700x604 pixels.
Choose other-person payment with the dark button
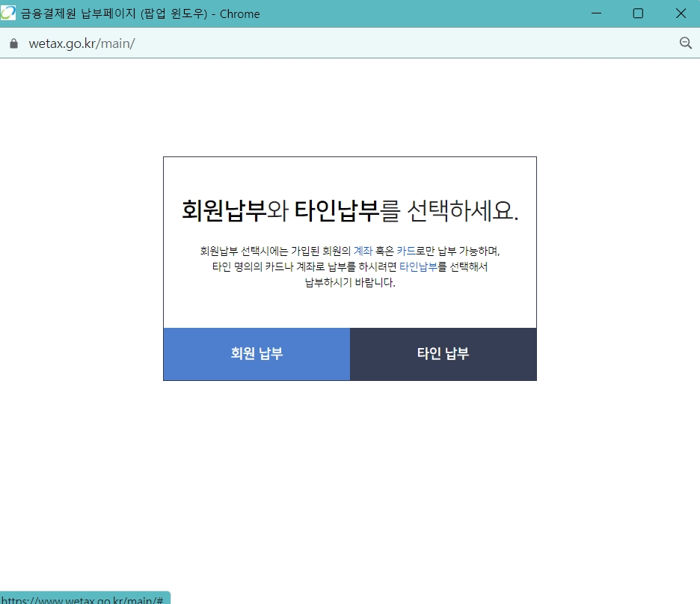(x=443, y=354)
